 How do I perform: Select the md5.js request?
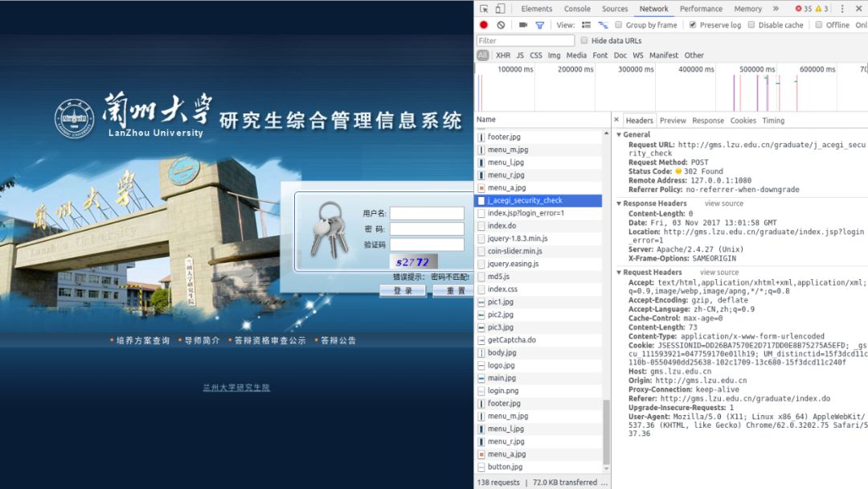(x=538, y=277)
